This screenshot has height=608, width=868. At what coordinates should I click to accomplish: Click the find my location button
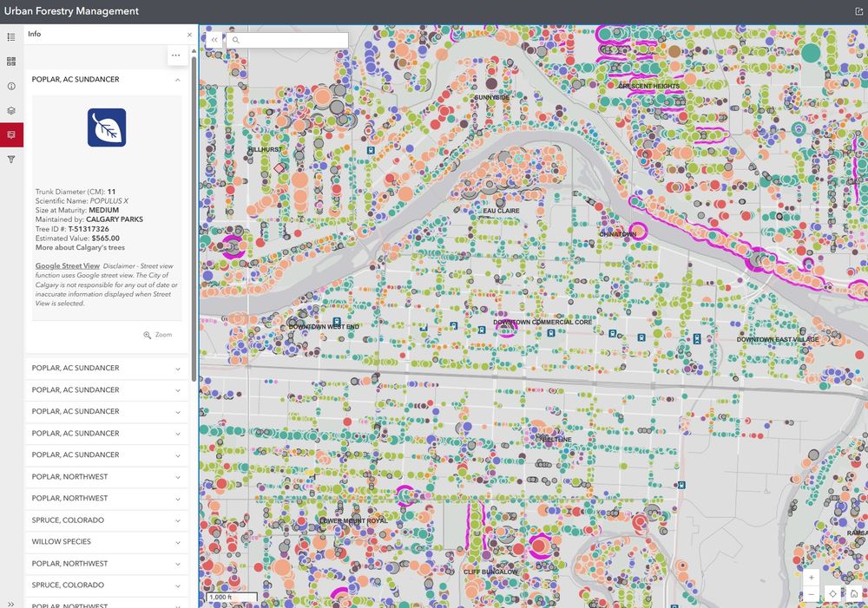(832, 593)
